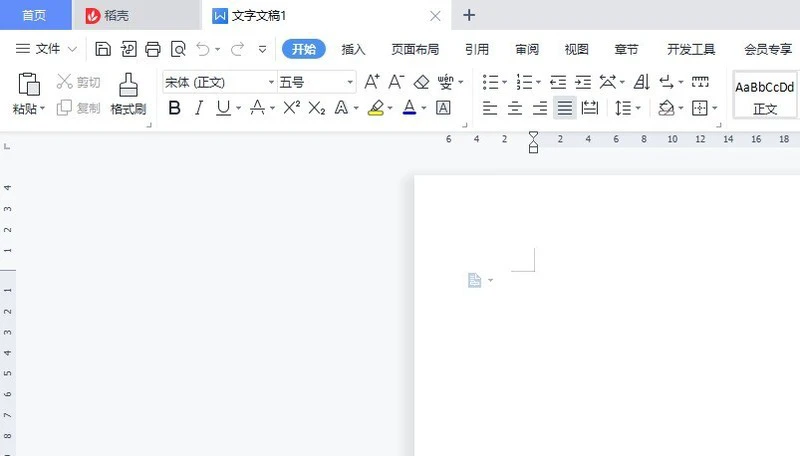Click the Cut scissors button
The image size is (800, 456).
(79, 82)
